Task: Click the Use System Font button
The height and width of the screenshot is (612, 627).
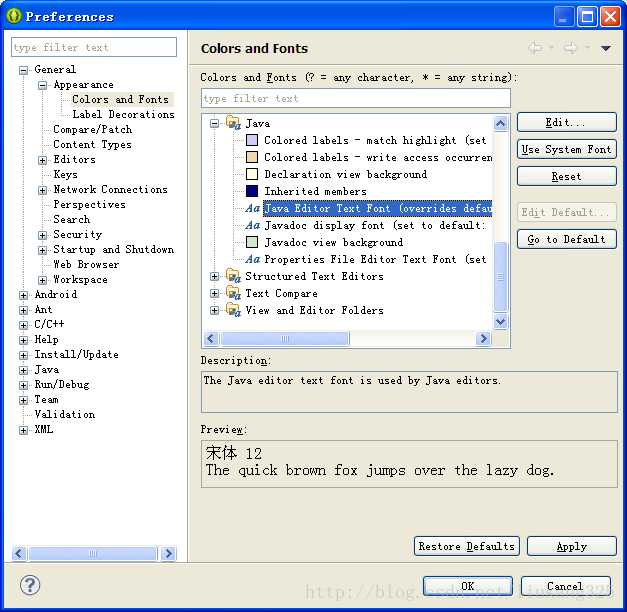Action: point(567,150)
